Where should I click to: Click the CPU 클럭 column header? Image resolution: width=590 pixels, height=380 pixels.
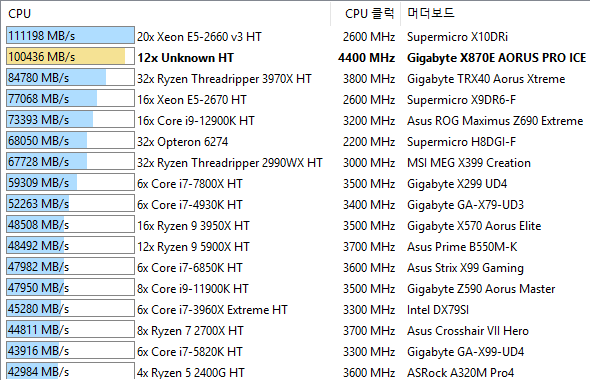(370, 14)
